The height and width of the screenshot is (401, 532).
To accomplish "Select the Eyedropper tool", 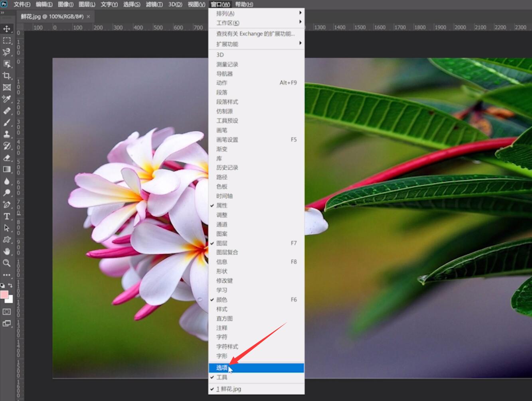I will point(7,99).
